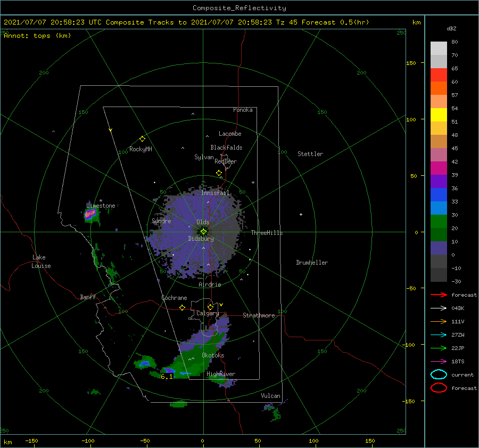The height and width of the screenshot is (448, 479).
Task: Click the Composite_Reflectivity title
Action: (x=240, y=8)
